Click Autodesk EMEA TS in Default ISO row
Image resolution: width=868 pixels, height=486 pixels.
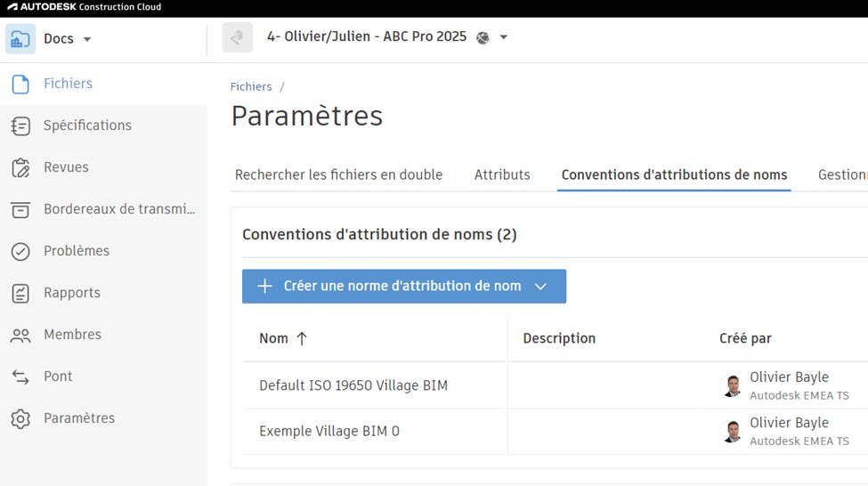pos(799,396)
